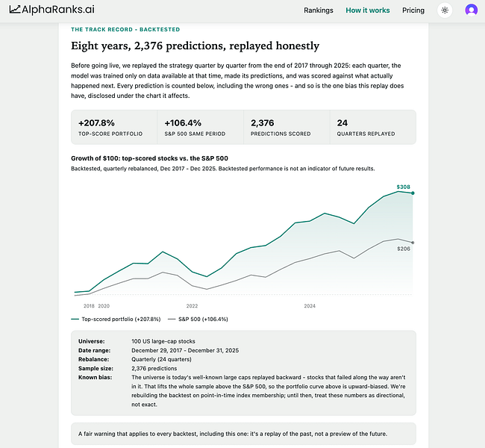This screenshot has width=485, height=448.
Task: Select Top-scored portfolio legend green swatch
Action: 75,320
